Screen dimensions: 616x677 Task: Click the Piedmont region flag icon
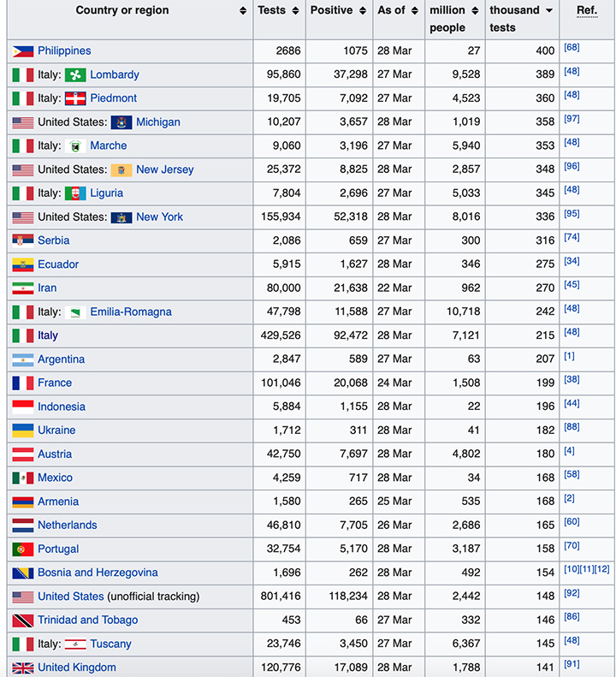click(75, 99)
